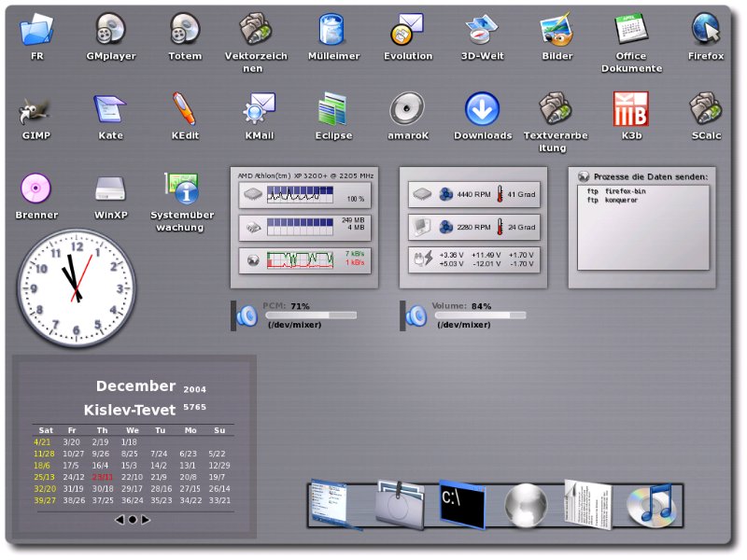Click the analog clock widget
747x560 pixels.
click(77, 287)
